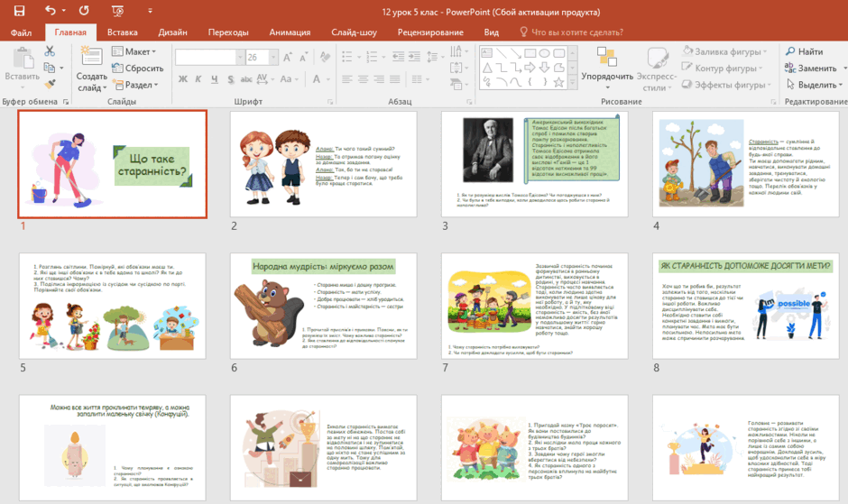Center the text
The image size is (848, 504).
364,79
